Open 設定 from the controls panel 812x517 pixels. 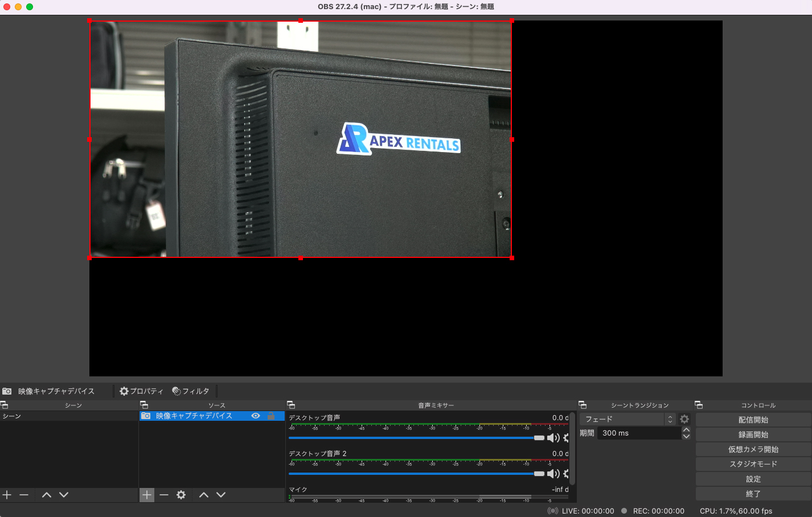click(753, 479)
